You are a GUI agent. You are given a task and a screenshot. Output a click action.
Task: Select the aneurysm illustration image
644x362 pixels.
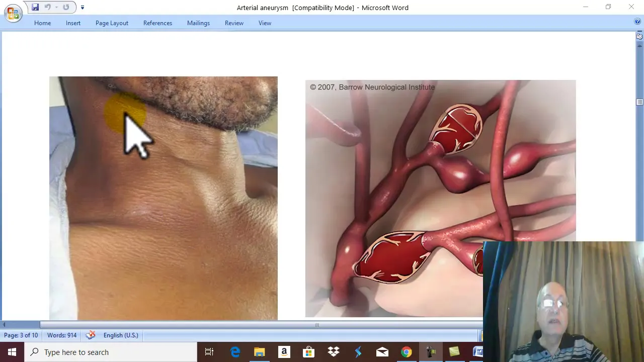click(440, 199)
